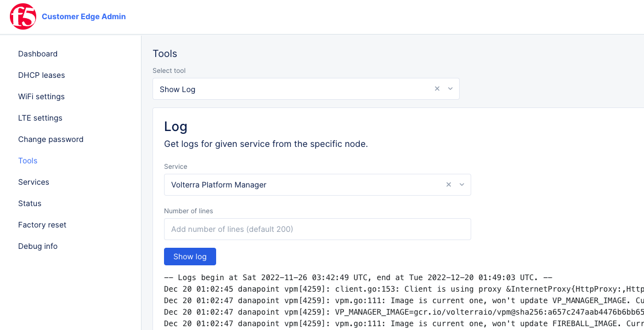
Task: Select Tools in the sidebar
Action: point(27,161)
